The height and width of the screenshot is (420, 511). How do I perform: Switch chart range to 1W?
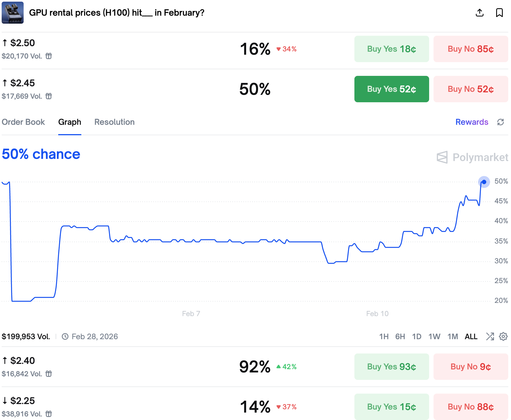point(434,336)
